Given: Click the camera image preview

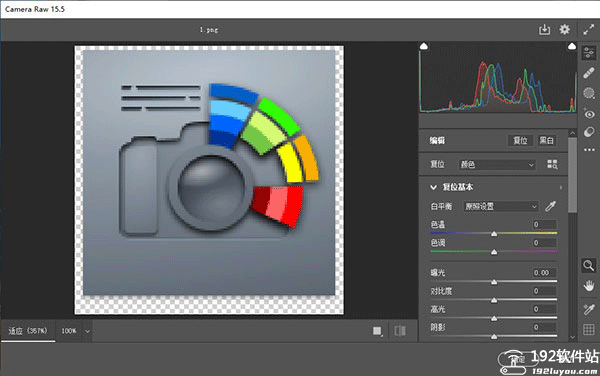Looking at the screenshot, I should pos(209,180).
